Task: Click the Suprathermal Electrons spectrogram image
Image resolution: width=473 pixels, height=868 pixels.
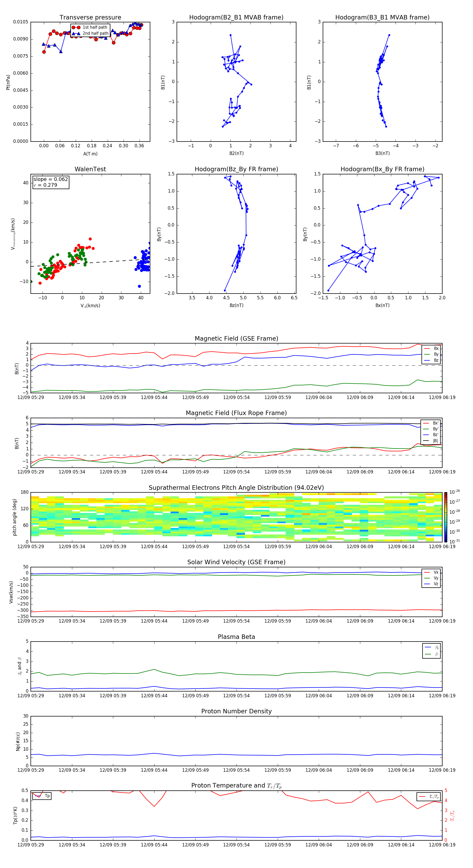Action: (236, 517)
